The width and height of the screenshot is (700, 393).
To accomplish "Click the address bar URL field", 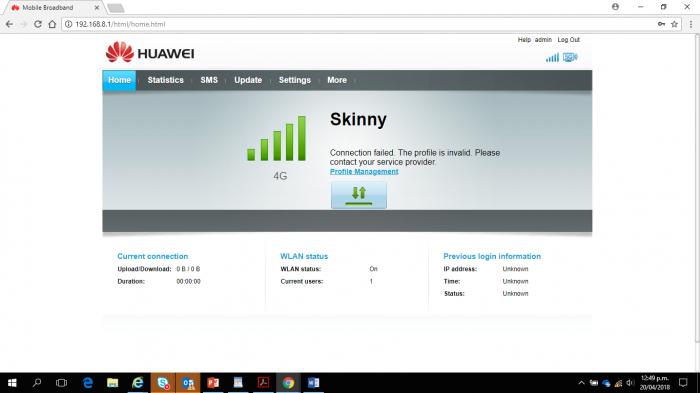I will click(x=357, y=24).
